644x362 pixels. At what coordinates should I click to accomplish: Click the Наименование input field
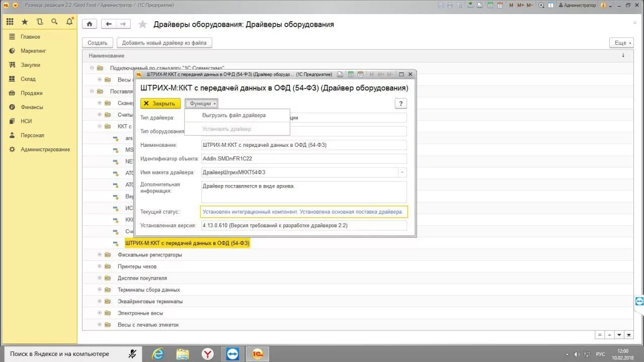click(x=303, y=145)
